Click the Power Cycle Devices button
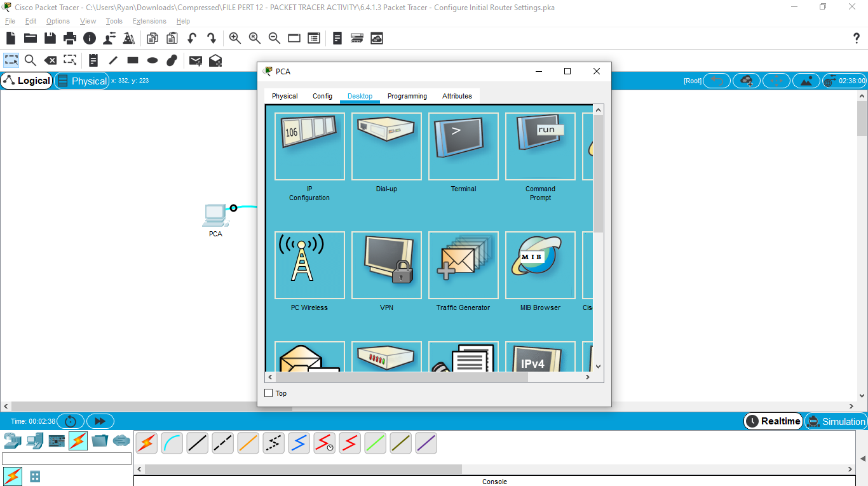 click(x=71, y=421)
